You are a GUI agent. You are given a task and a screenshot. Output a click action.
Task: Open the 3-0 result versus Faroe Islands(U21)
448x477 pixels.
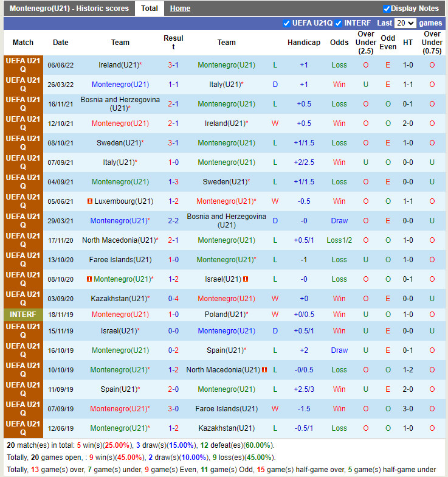[173, 409]
